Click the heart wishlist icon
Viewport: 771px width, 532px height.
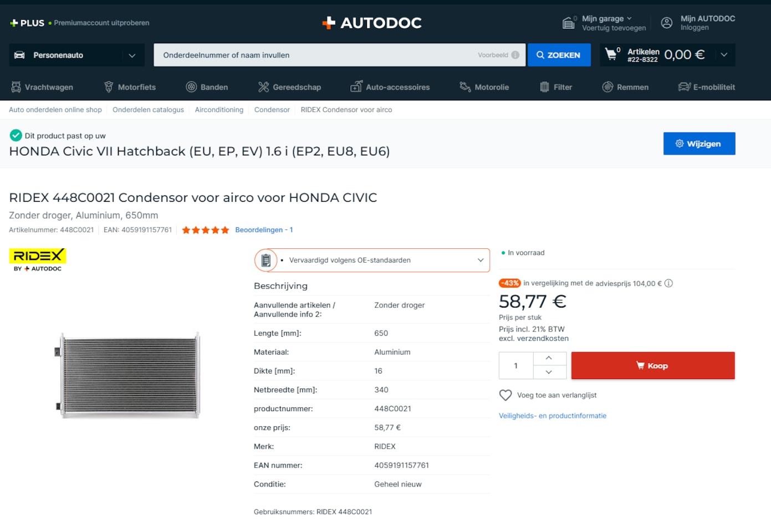coord(505,395)
